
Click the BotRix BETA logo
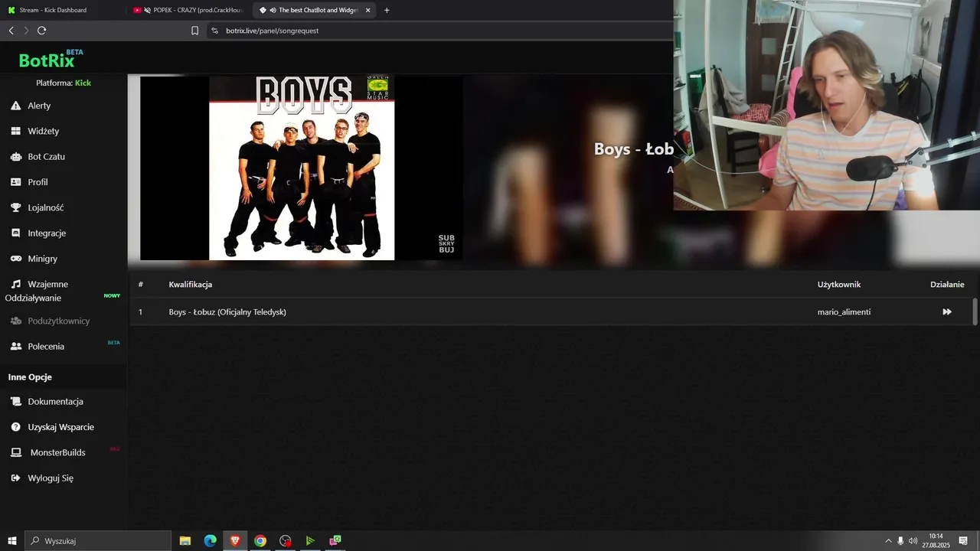(x=51, y=59)
